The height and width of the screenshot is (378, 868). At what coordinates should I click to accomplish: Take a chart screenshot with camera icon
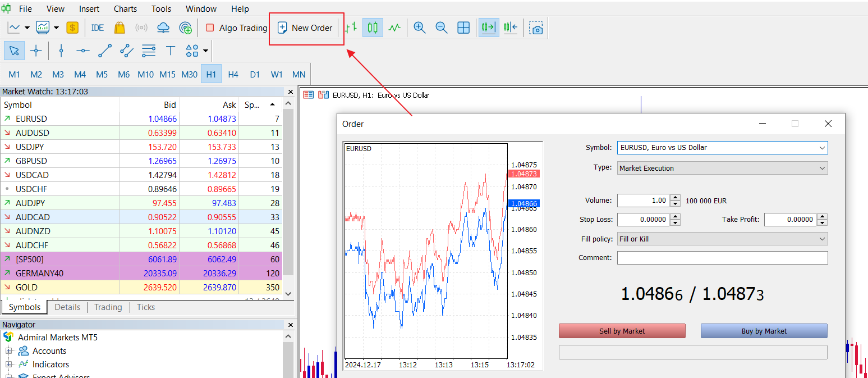[537, 28]
